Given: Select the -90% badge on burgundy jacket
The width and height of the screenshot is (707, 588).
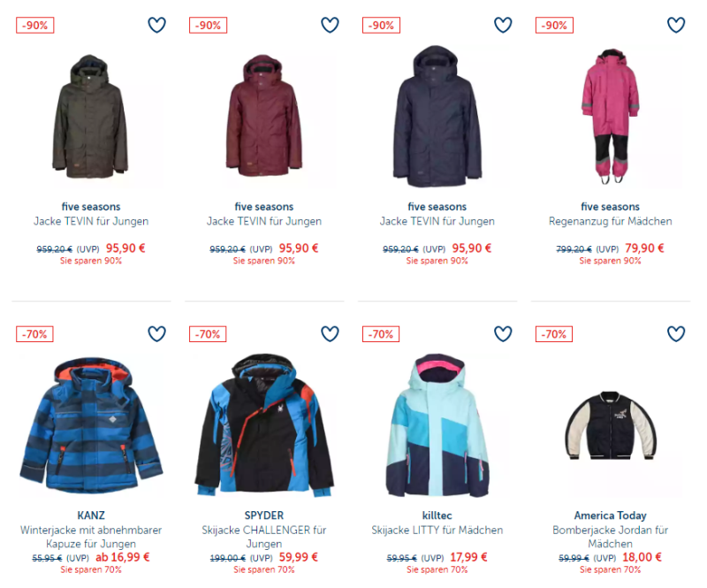Looking at the screenshot, I should [208, 26].
